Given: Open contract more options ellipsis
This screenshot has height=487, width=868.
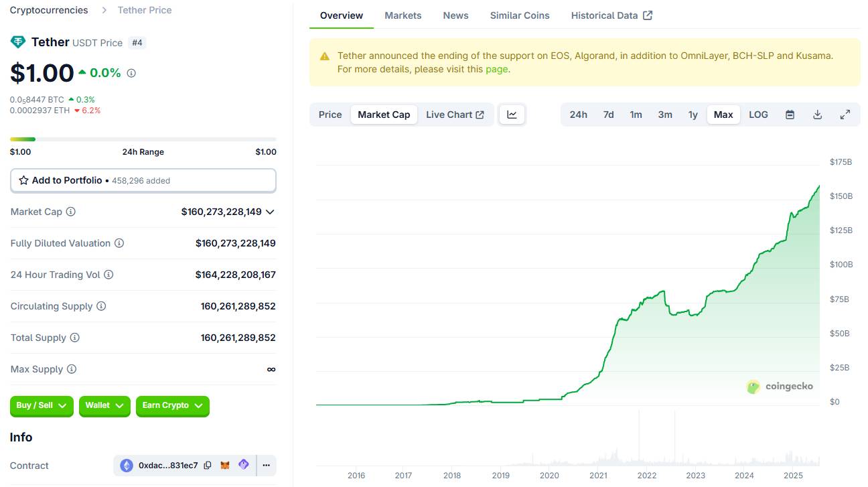Looking at the screenshot, I should 266,465.
